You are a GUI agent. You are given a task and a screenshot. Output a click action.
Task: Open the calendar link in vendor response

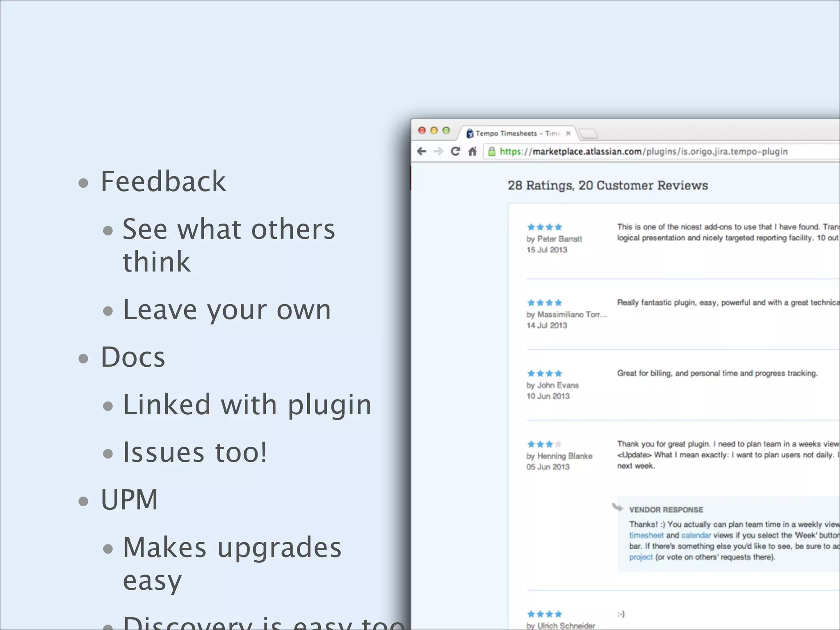coord(696,535)
